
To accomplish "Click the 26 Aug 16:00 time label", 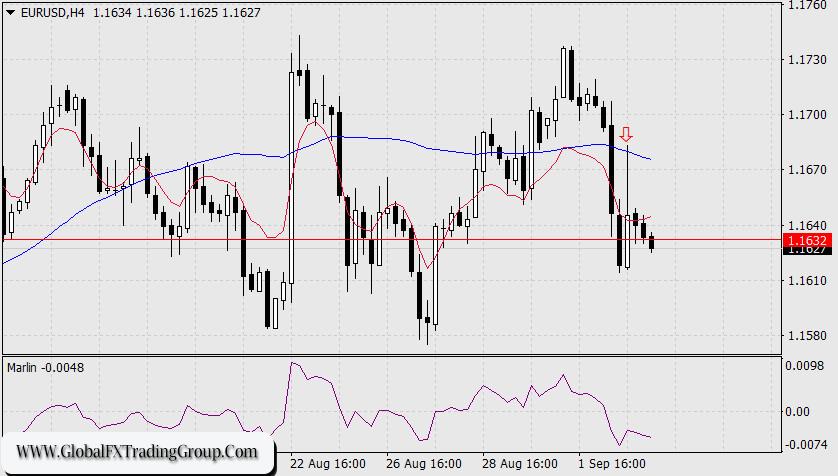I will point(422,464).
